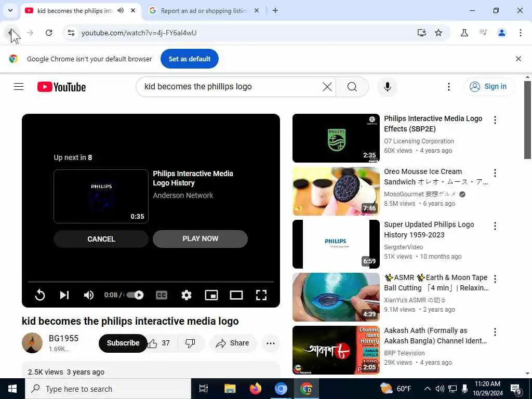This screenshot has height=399, width=532.
Task: Install app icon in address bar
Action: (x=421, y=33)
